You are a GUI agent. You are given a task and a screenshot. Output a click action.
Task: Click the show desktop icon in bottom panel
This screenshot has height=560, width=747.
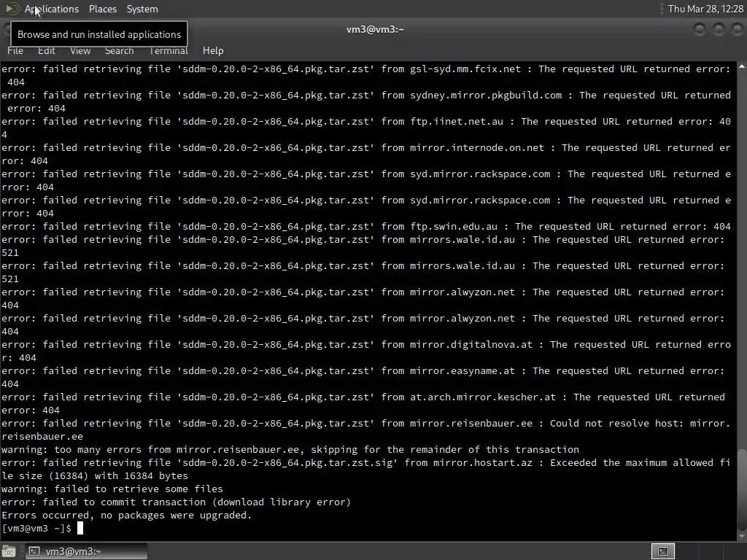pyautogui.click(x=9, y=551)
